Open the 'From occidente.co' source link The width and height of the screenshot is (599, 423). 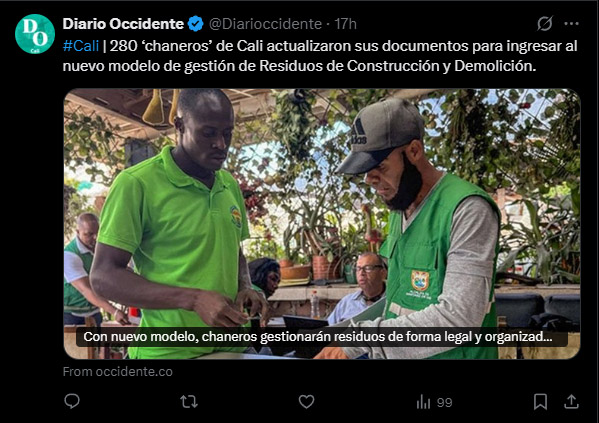coord(118,371)
